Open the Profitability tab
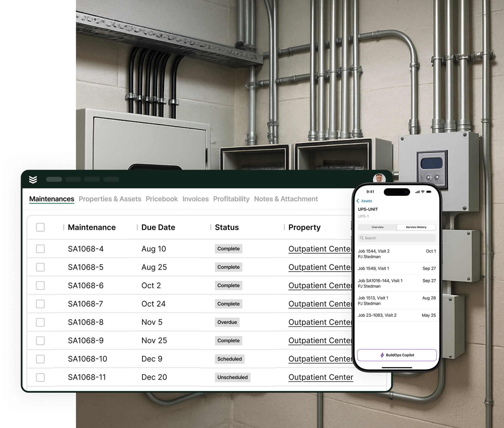This screenshot has width=504, height=428. point(231,199)
